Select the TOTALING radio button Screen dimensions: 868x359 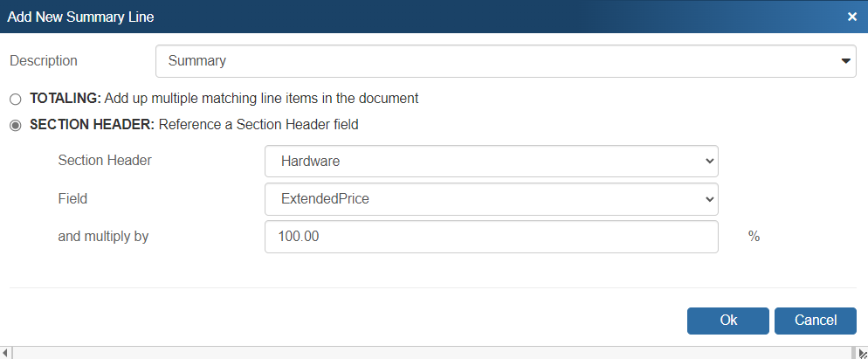(x=15, y=99)
